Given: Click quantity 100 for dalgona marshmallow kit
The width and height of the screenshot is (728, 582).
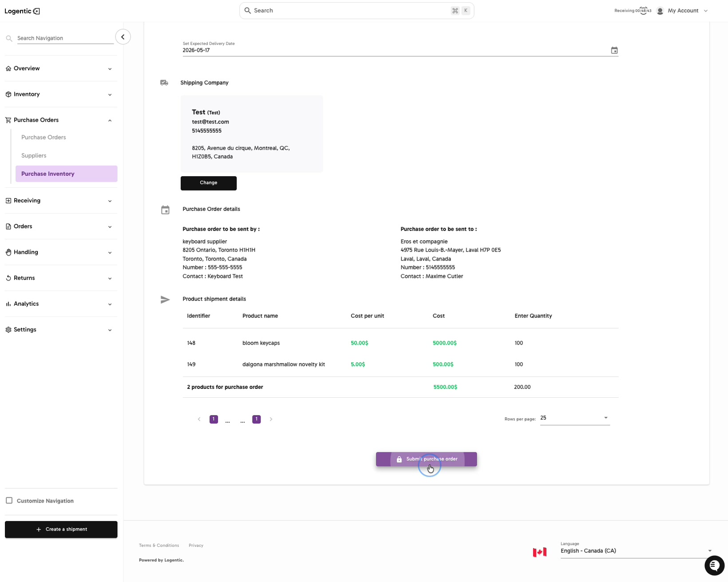Looking at the screenshot, I should (519, 364).
